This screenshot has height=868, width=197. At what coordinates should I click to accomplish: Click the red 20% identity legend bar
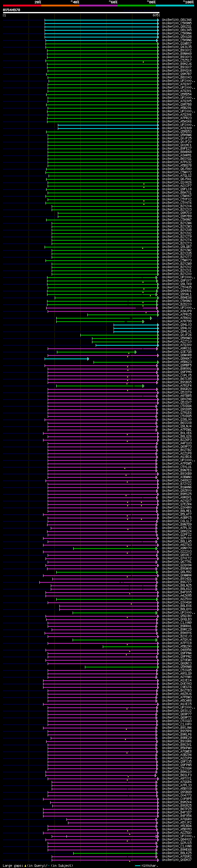22,6
